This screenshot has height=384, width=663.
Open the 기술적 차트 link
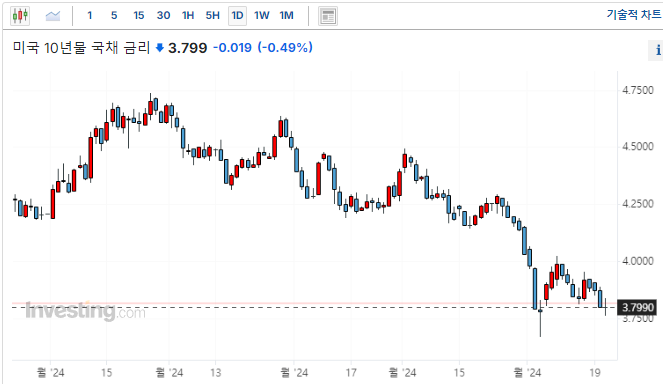click(x=634, y=14)
